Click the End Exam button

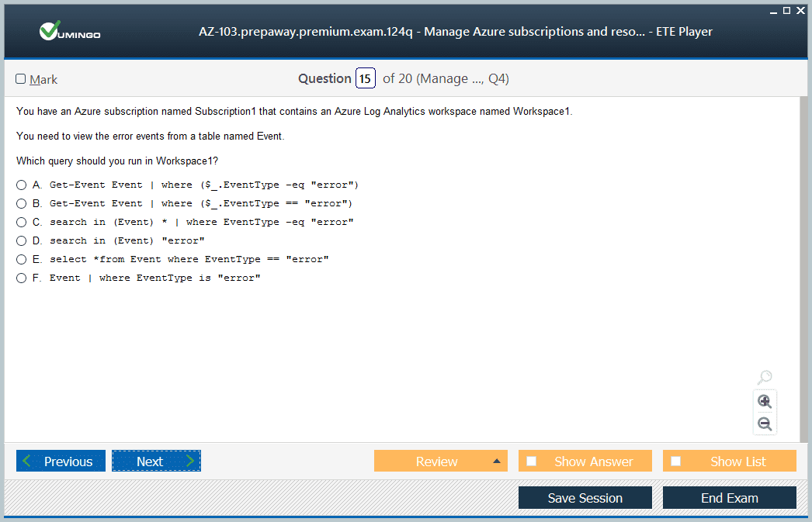729,498
